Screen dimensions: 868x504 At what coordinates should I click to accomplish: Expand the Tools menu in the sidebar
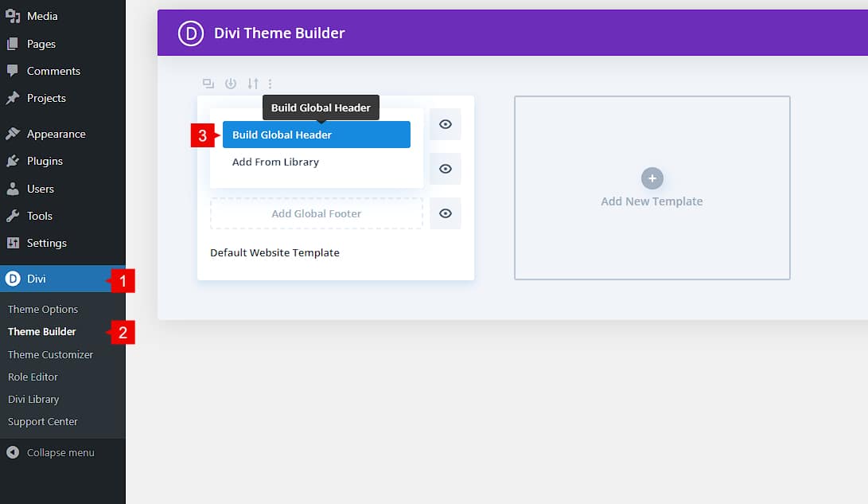click(x=39, y=216)
